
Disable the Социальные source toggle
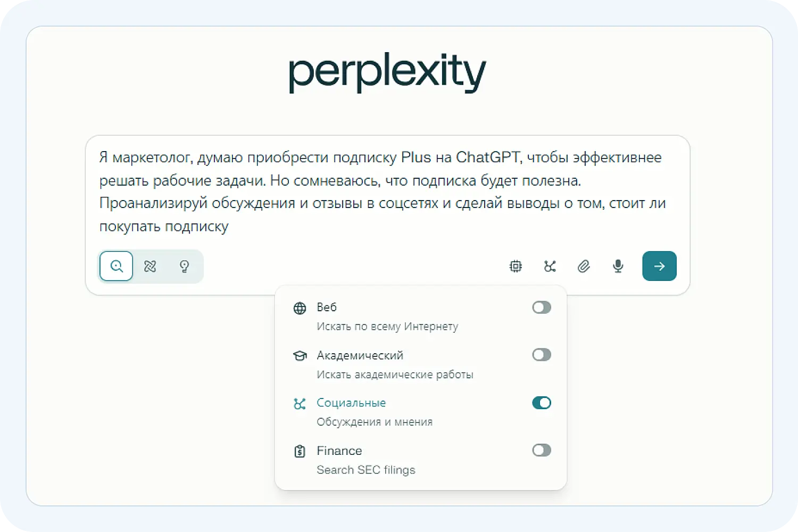tap(541, 403)
